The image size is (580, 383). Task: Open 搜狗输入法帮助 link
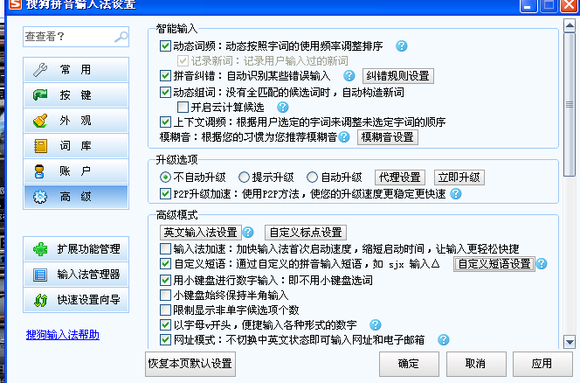63,335
